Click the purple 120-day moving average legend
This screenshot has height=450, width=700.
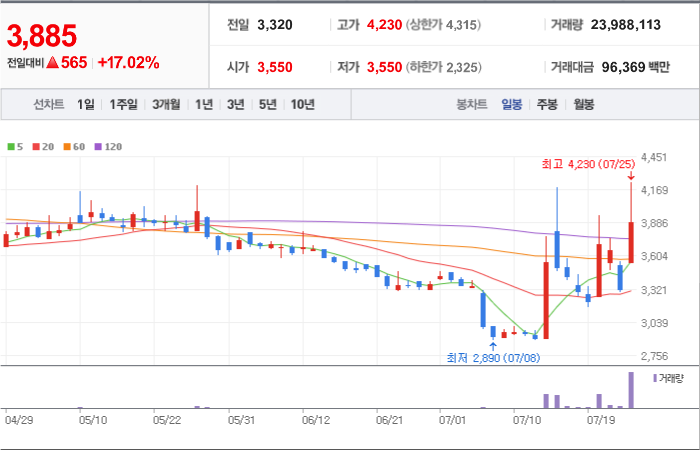(108, 146)
